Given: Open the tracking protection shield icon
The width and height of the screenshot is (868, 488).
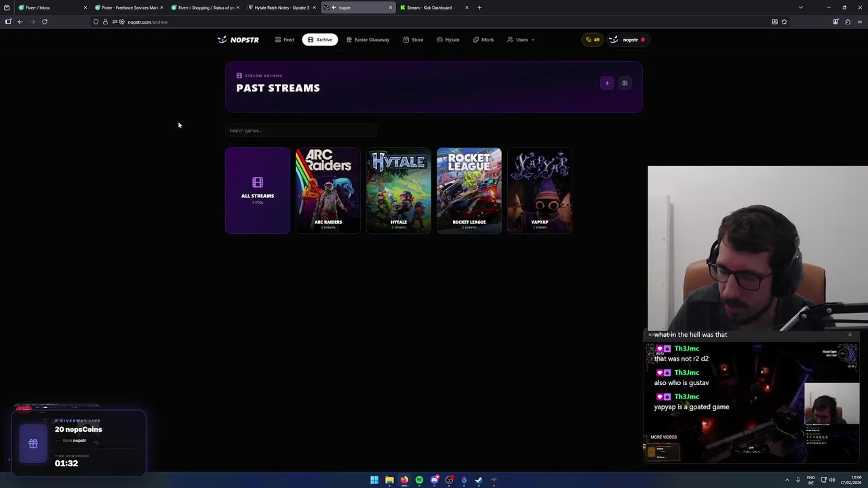Looking at the screenshot, I should [96, 22].
